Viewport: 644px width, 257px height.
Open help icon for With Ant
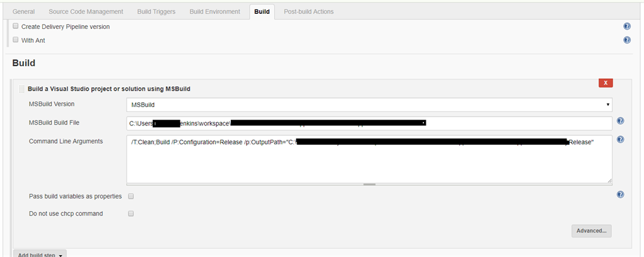(x=627, y=40)
